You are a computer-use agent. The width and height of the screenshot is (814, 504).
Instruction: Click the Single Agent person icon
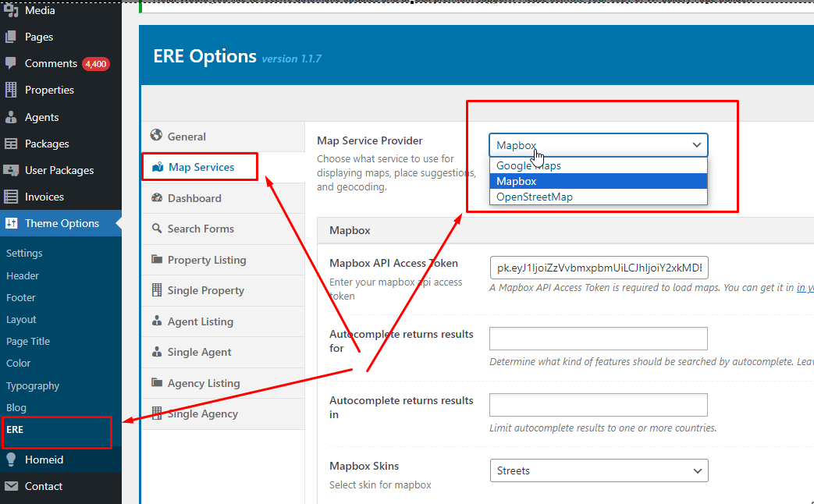click(157, 351)
